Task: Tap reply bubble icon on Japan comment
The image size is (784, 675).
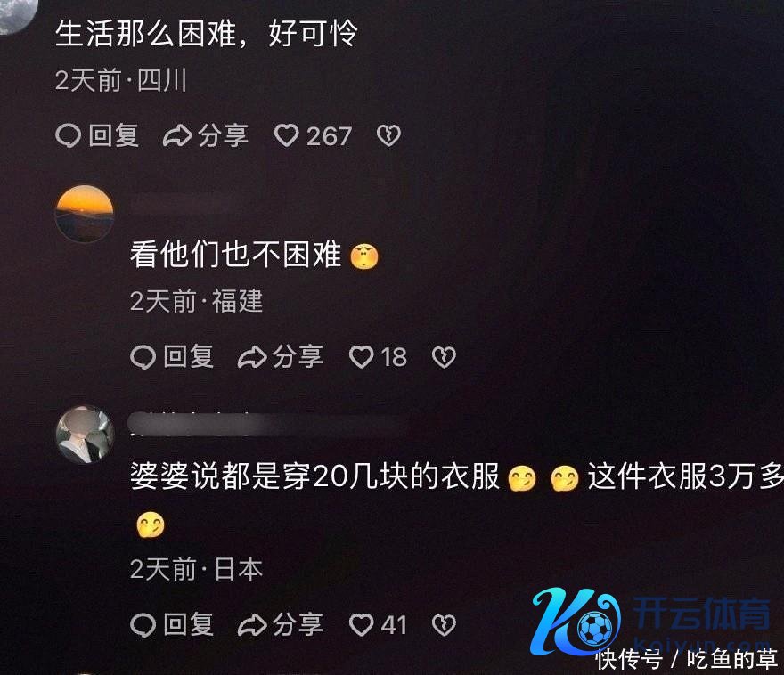Action: [x=143, y=625]
